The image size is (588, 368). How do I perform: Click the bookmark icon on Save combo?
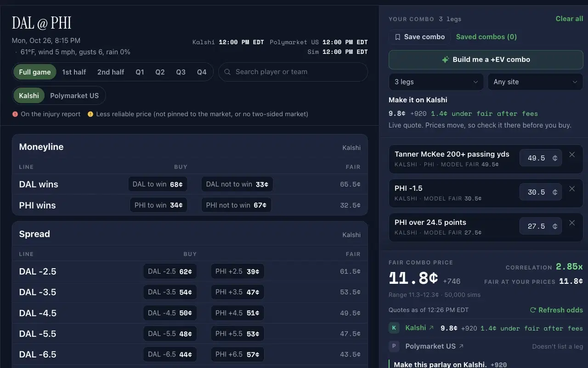tap(398, 37)
